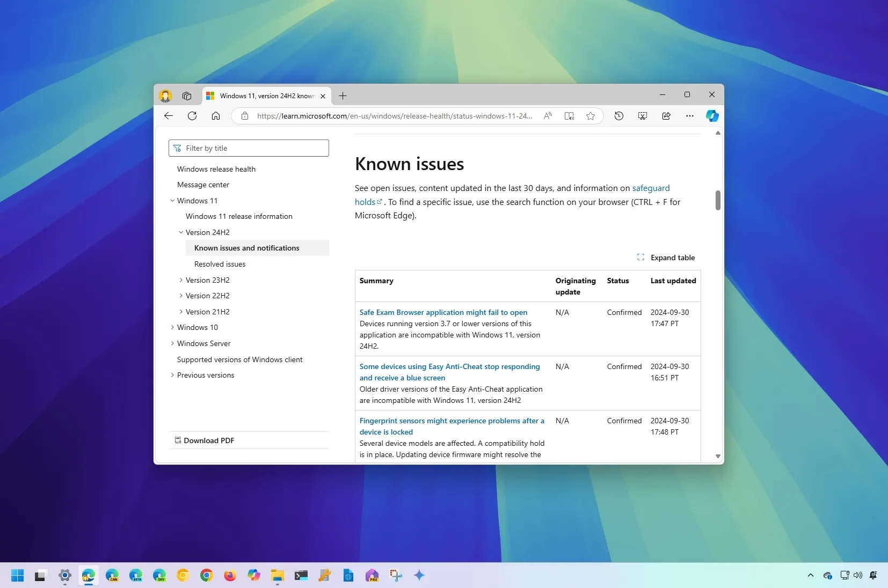Image resolution: width=888 pixels, height=588 pixels.
Task: Open Supported versions of Windows client
Action: [239, 359]
